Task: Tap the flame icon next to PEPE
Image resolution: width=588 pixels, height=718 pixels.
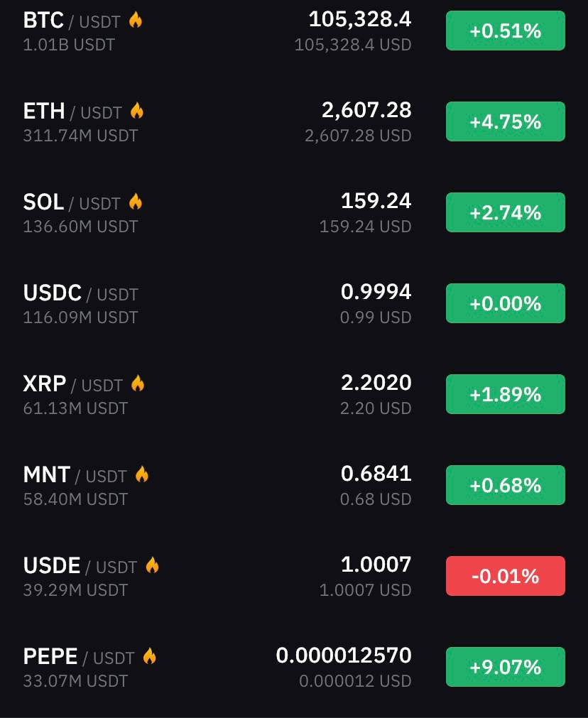Action: tap(150, 656)
